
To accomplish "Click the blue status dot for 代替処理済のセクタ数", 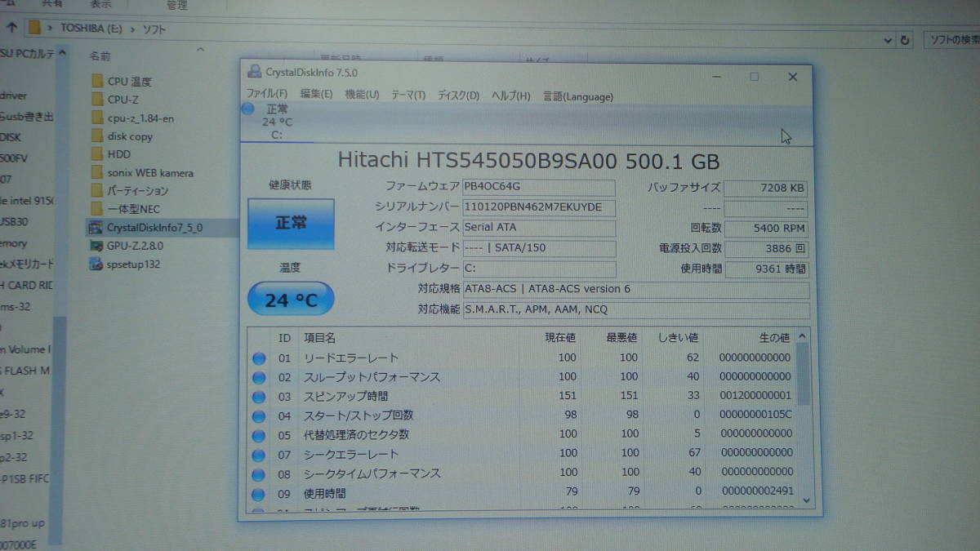I will pos(259,435).
